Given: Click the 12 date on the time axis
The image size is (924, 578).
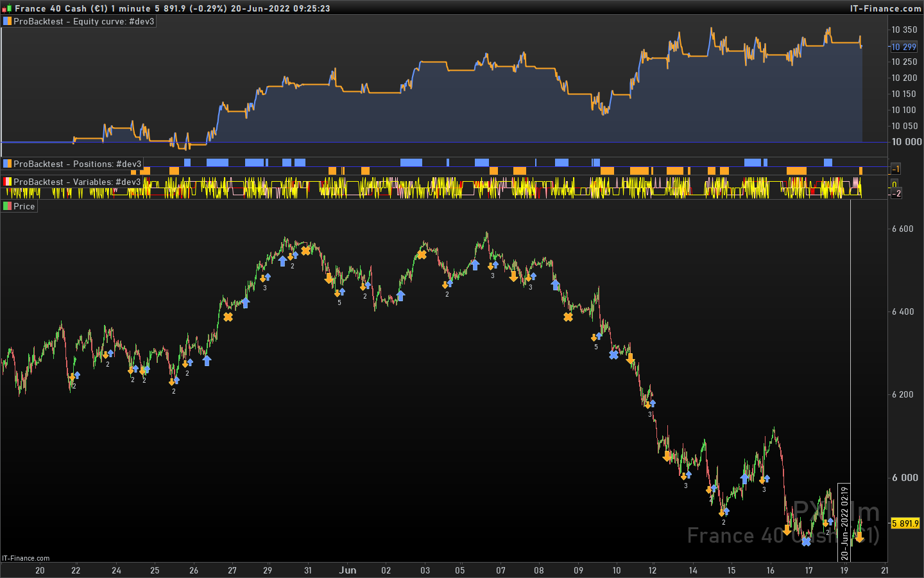Looking at the screenshot, I should 653,570.
